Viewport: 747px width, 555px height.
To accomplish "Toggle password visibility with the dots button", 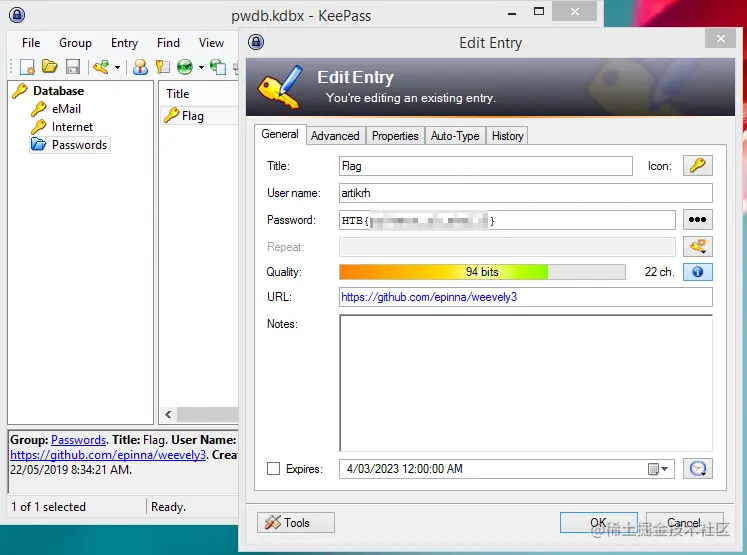I will 697,220.
